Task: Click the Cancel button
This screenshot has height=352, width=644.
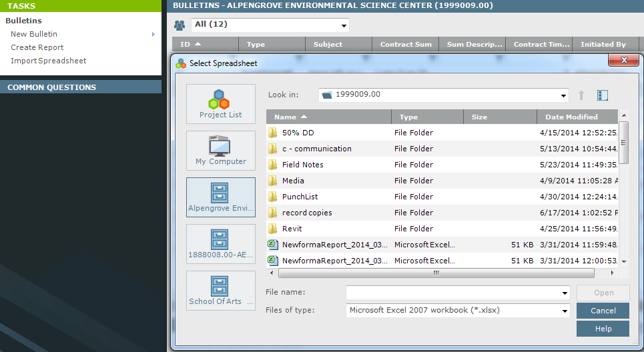Action: pyautogui.click(x=603, y=311)
